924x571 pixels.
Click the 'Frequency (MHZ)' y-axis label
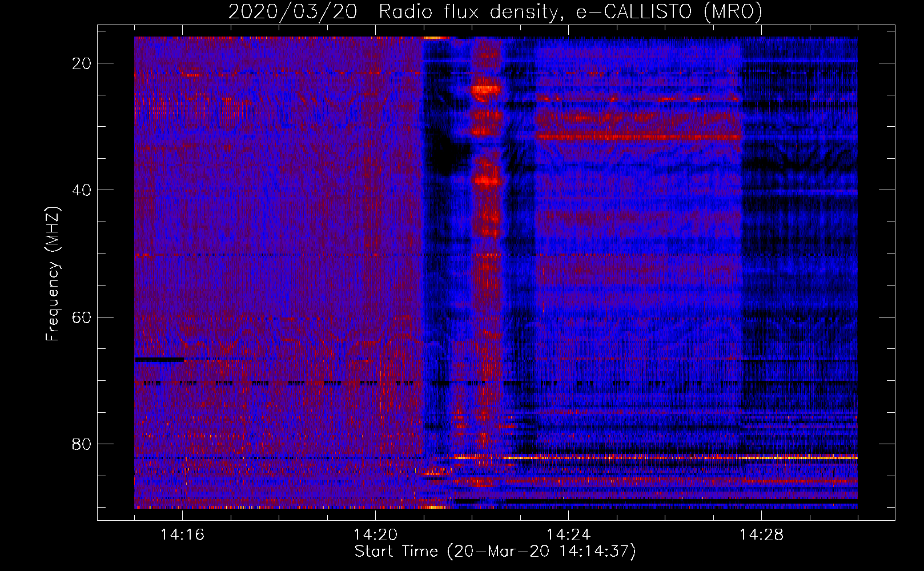point(53,274)
